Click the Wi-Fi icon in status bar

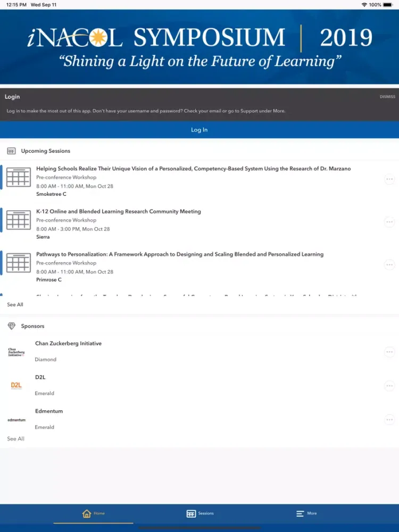[364, 5]
